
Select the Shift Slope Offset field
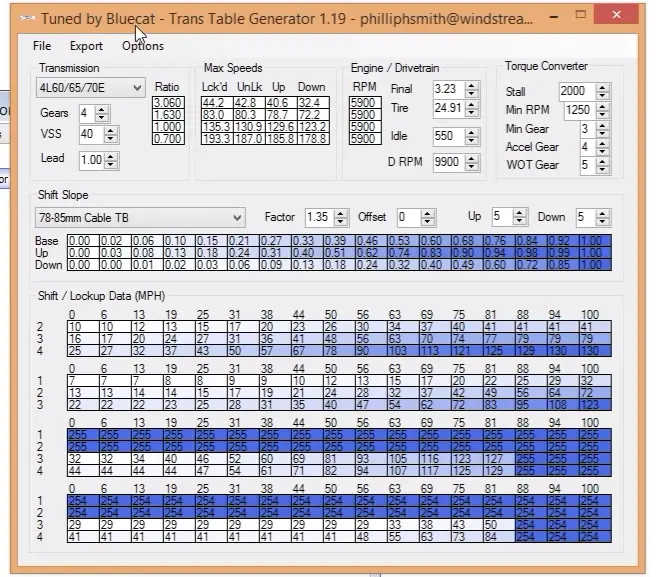(x=409, y=217)
